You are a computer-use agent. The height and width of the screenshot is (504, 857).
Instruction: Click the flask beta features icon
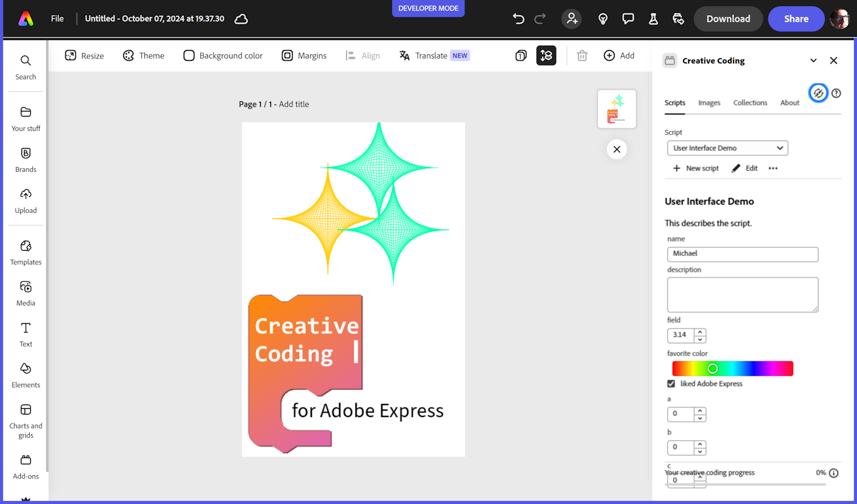click(x=653, y=19)
